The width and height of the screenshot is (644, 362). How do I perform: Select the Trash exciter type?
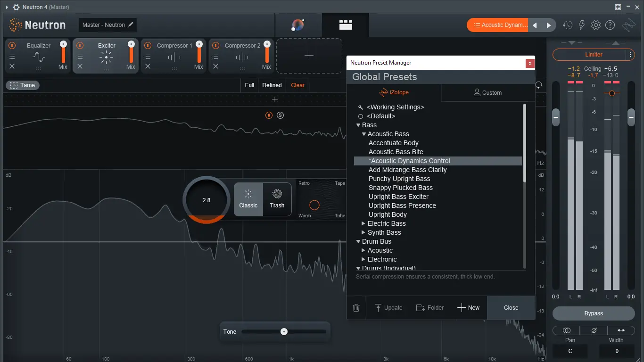[x=277, y=199]
